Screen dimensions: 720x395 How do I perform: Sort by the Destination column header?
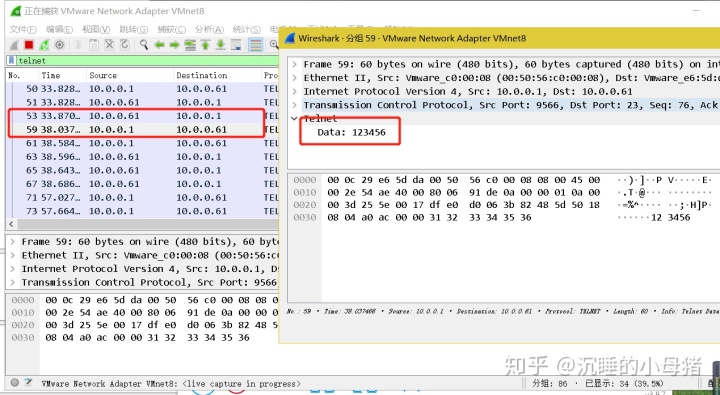click(217, 75)
